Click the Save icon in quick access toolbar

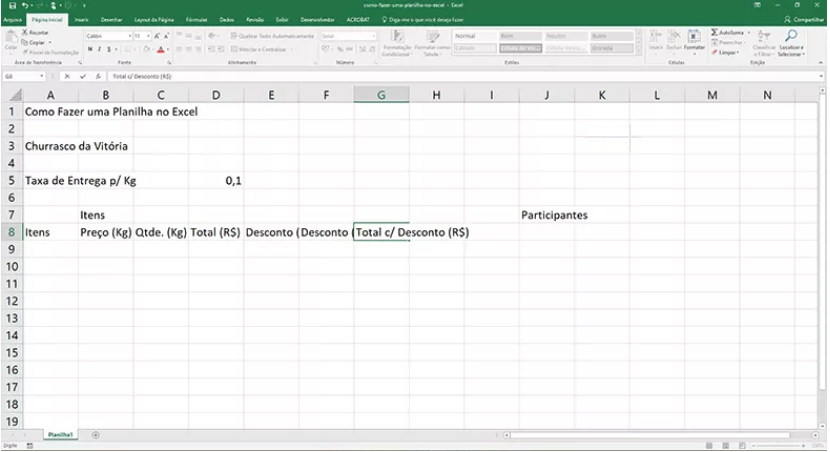pos(11,6)
